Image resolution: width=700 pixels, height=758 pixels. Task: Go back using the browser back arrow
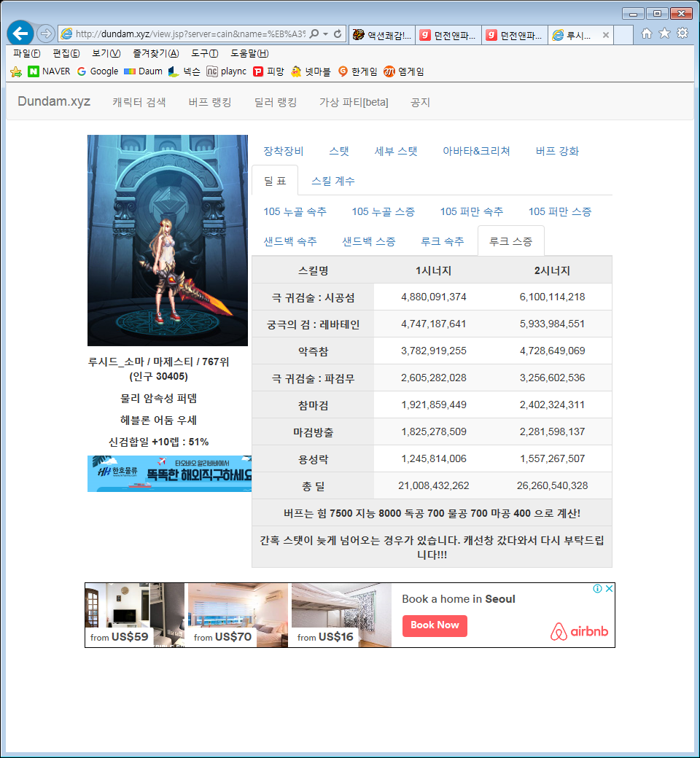20,34
